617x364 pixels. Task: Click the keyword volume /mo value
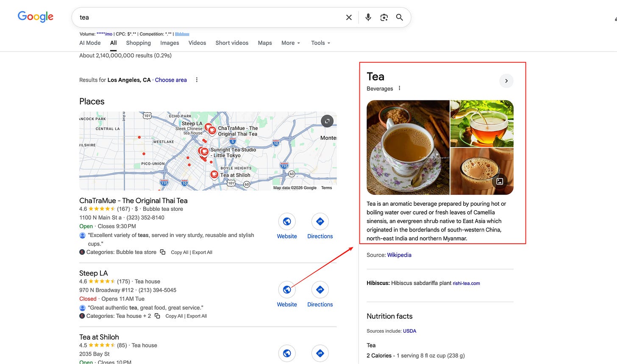(104, 34)
